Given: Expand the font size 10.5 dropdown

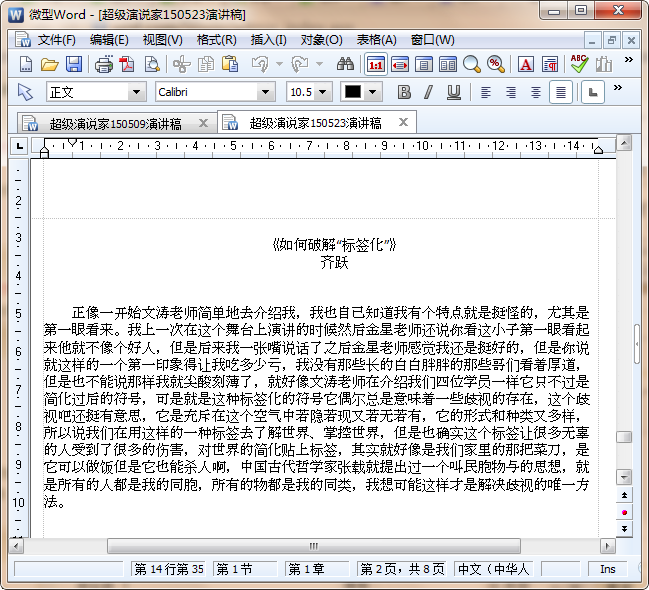Looking at the screenshot, I should 323,92.
